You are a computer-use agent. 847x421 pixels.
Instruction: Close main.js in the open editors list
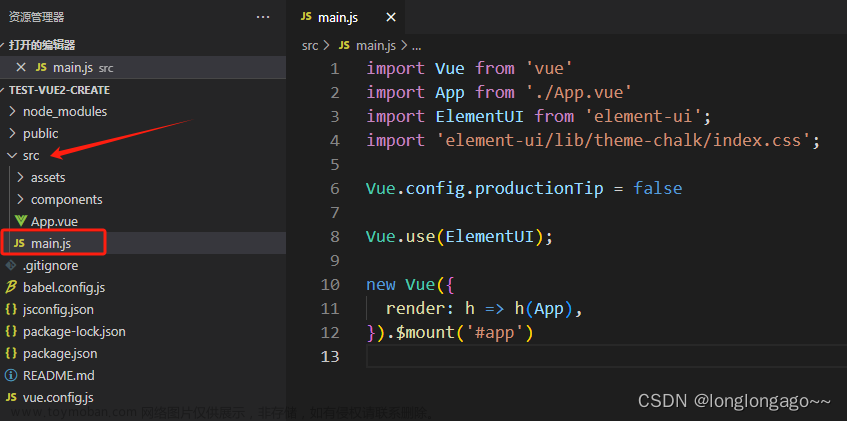[x=21, y=67]
